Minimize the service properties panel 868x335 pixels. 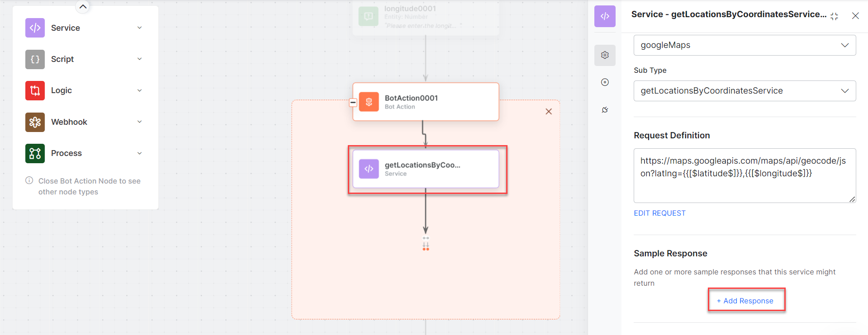pyautogui.click(x=835, y=16)
